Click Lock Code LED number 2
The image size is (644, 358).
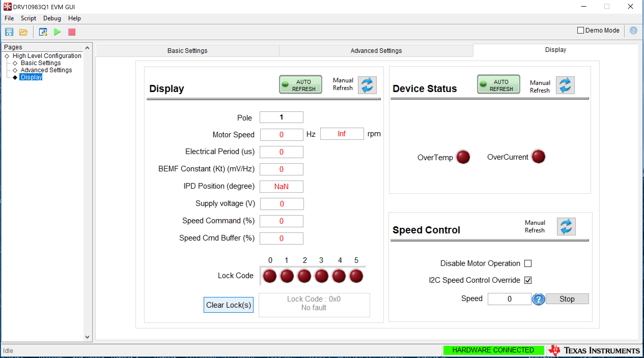tap(304, 276)
